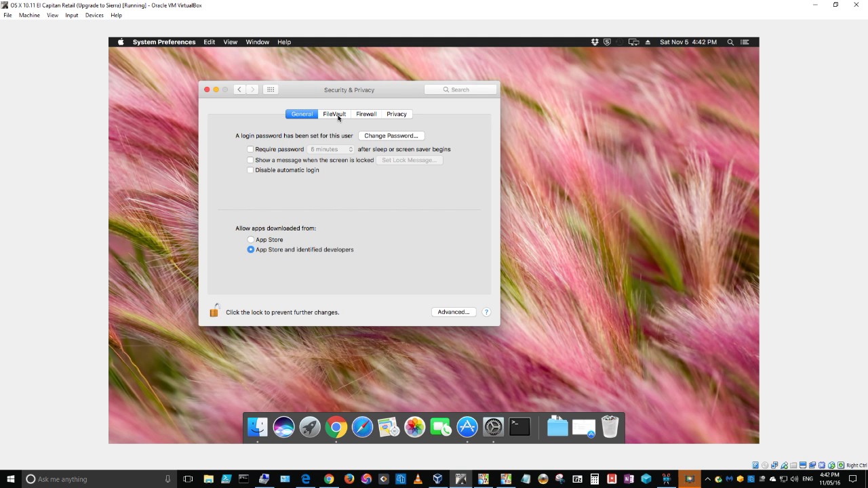The height and width of the screenshot is (488, 868).
Task: Switch to the Firewall tab
Action: [366, 114]
